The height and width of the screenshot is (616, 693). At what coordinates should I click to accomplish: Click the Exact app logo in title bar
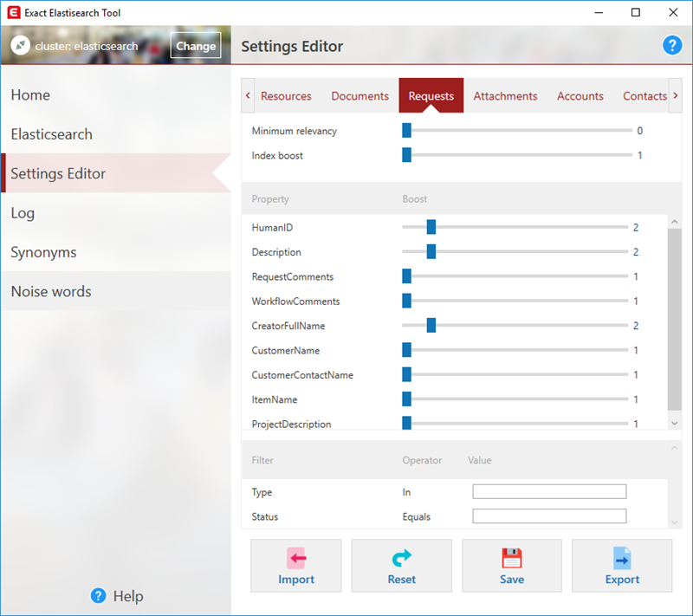tap(14, 12)
